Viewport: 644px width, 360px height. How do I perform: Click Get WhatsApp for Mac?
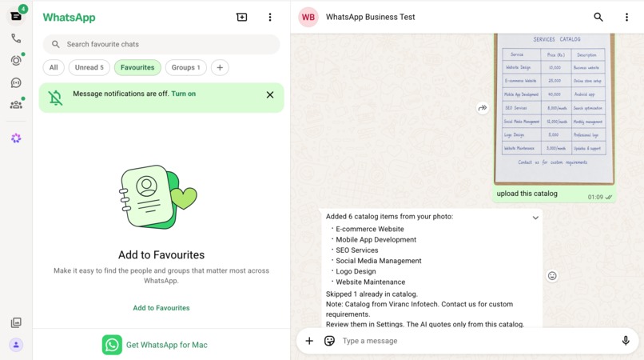click(155, 345)
